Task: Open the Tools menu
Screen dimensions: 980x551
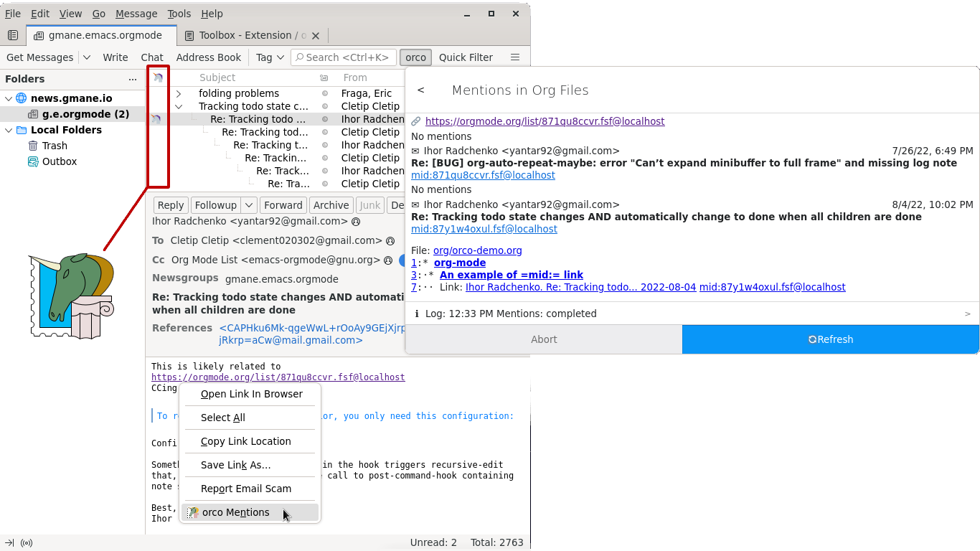Action: point(179,14)
